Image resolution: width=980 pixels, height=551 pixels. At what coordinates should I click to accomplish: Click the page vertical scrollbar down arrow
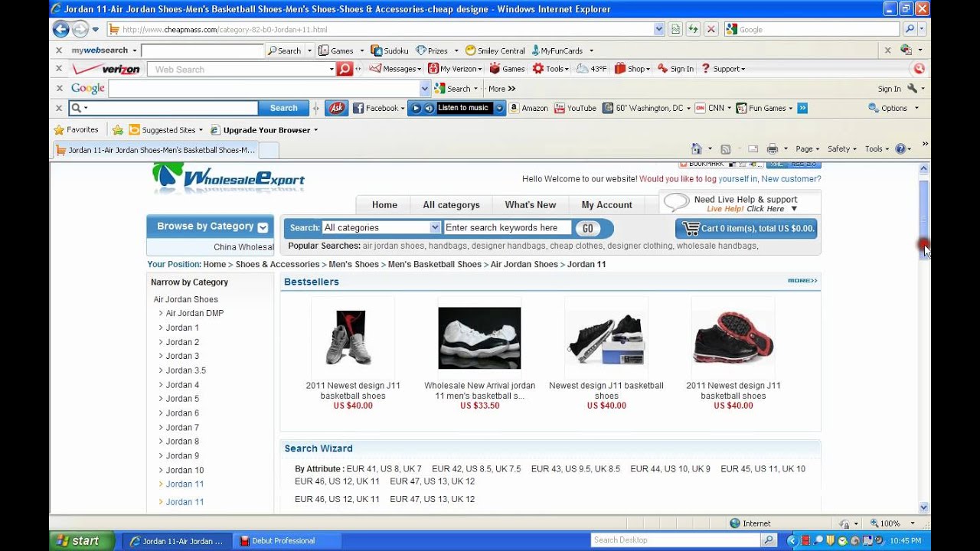point(923,507)
